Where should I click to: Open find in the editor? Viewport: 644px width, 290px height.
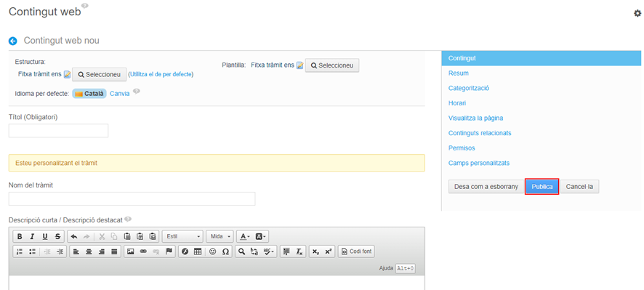click(242, 251)
